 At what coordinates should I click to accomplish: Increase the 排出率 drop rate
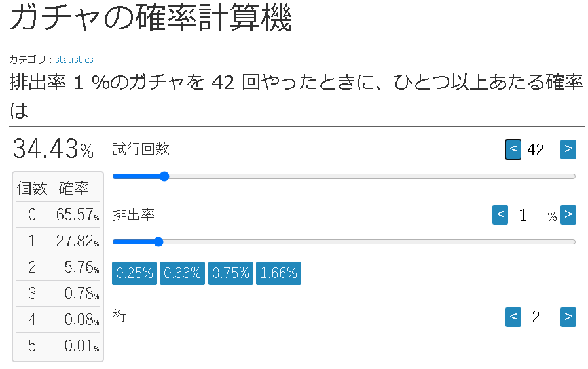(x=568, y=215)
